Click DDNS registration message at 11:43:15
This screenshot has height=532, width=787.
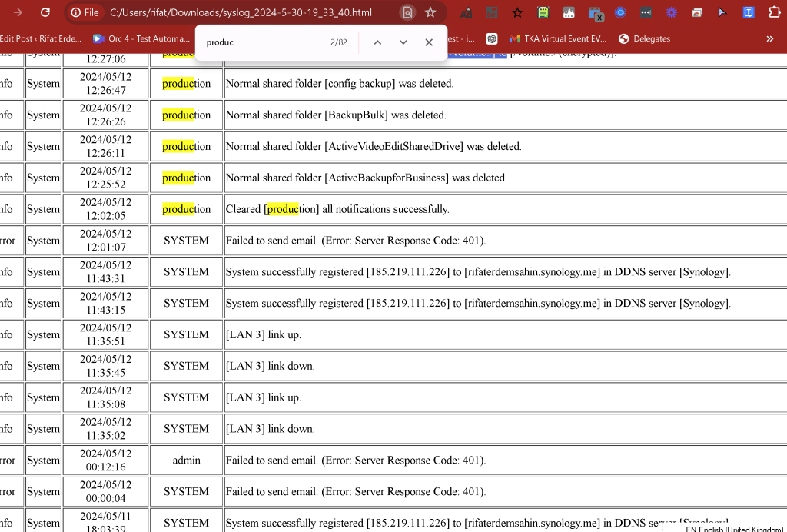pyautogui.click(x=478, y=303)
